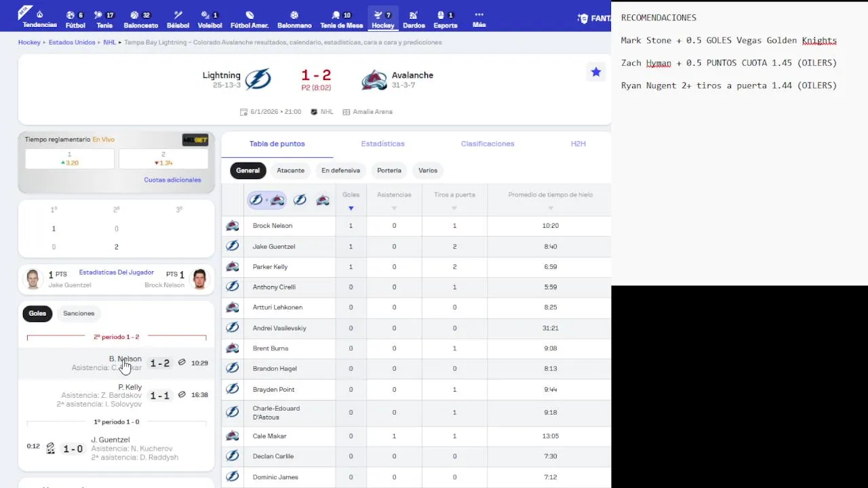
Task: Open the Esports section
Action: click(446, 19)
